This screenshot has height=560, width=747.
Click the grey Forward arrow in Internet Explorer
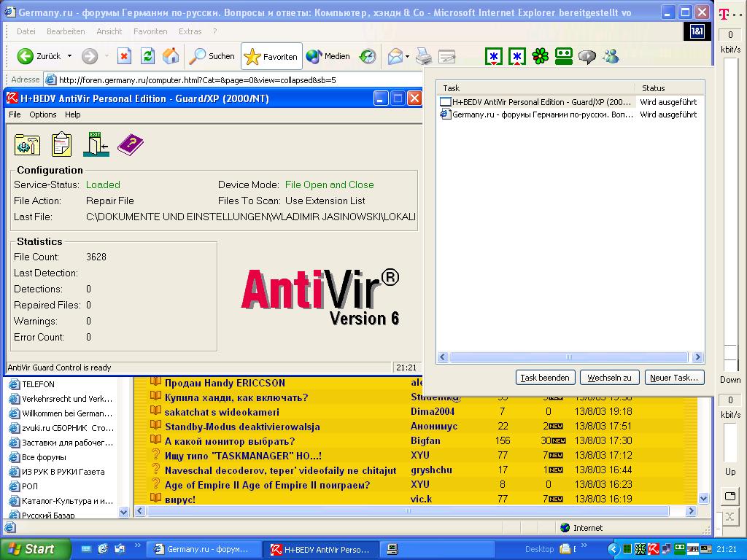click(x=90, y=56)
